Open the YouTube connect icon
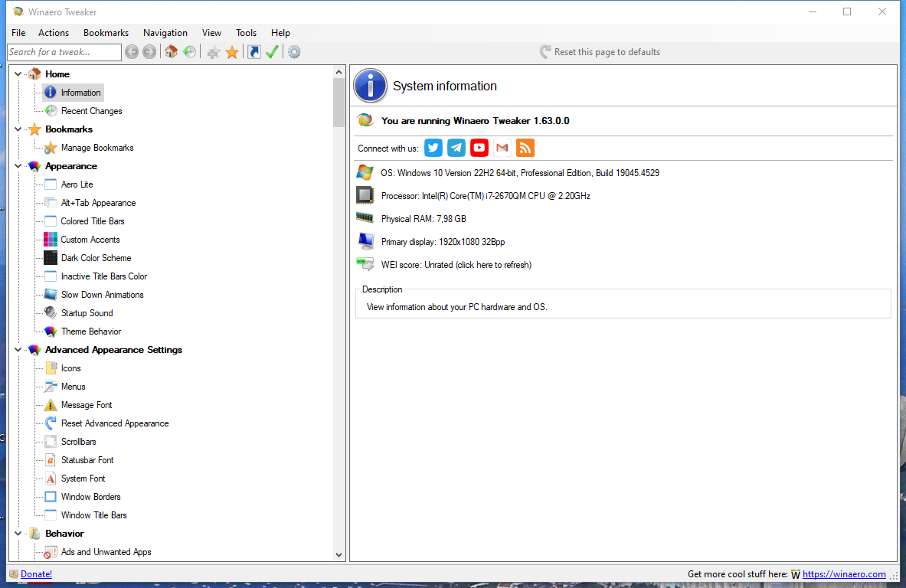 (x=479, y=148)
